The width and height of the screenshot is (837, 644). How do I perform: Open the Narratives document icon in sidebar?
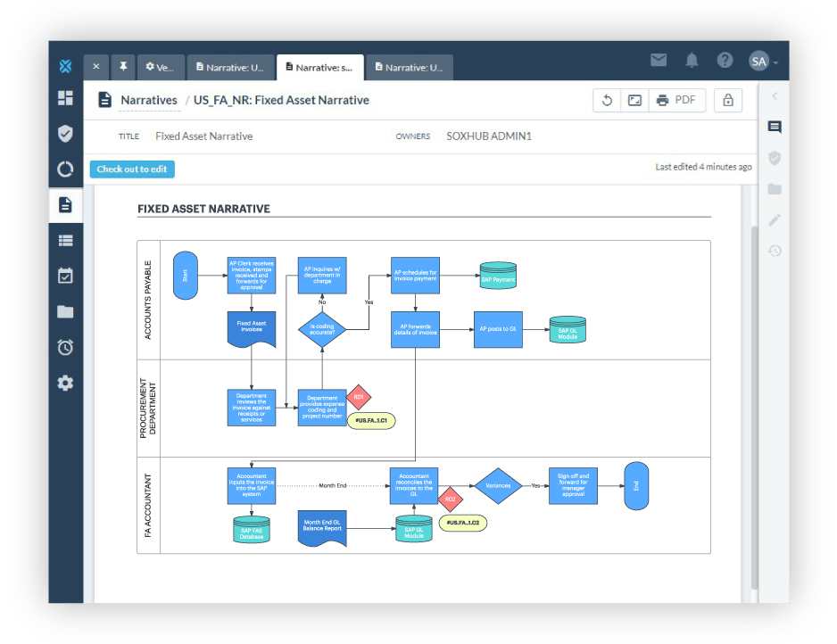point(64,203)
